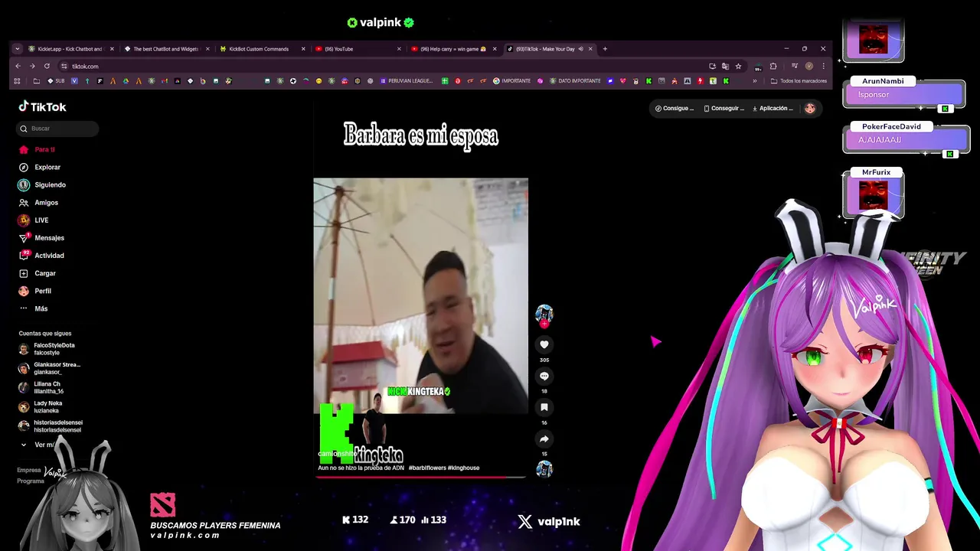Open Chrome three-dot menu
Screen dimensions: 980x551
[823, 66]
